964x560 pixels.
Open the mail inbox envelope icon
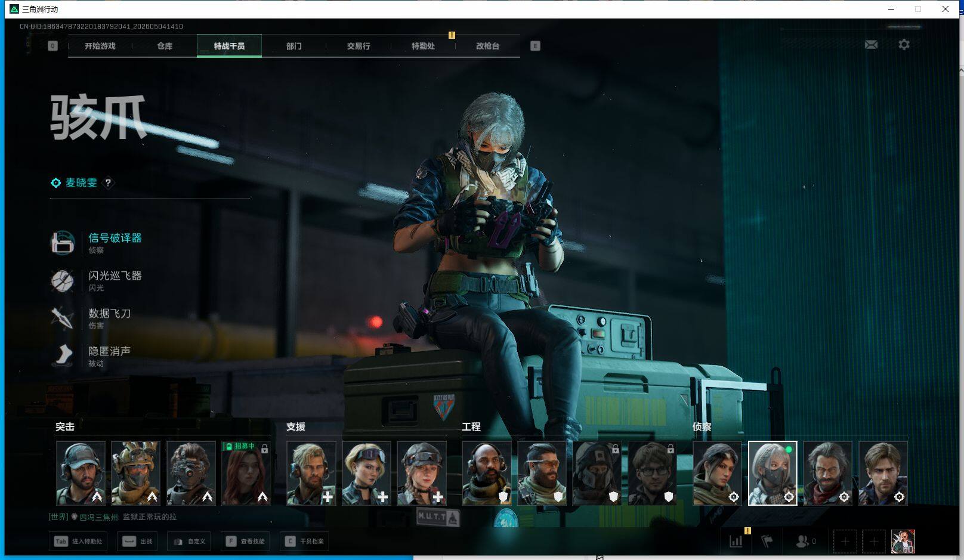(x=871, y=45)
